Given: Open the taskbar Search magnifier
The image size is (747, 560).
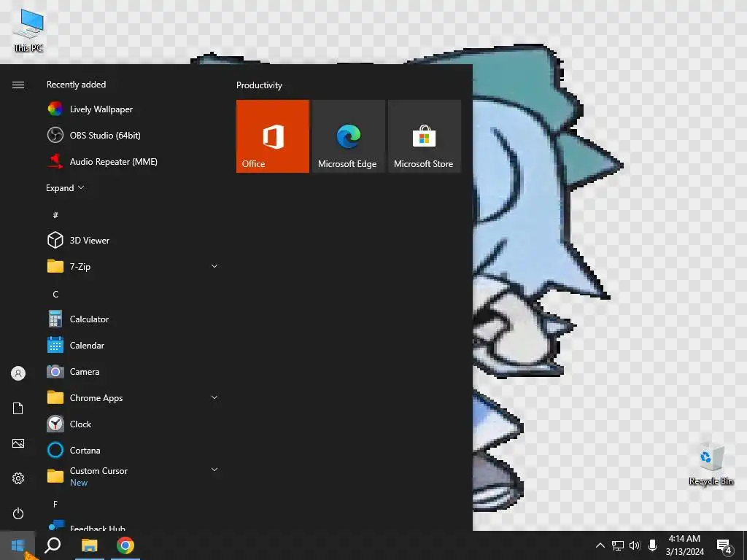Looking at the screenshot, I should 53,545.
